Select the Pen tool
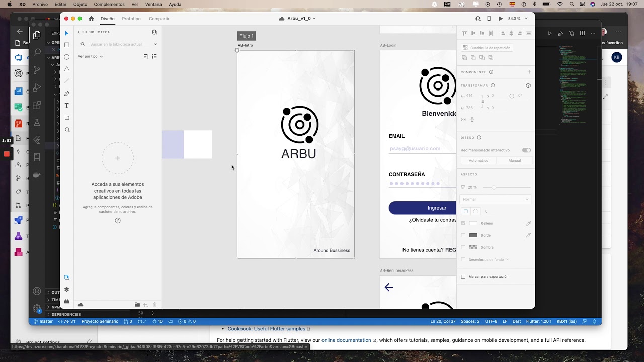644x362 pixels. coord(67,94)
